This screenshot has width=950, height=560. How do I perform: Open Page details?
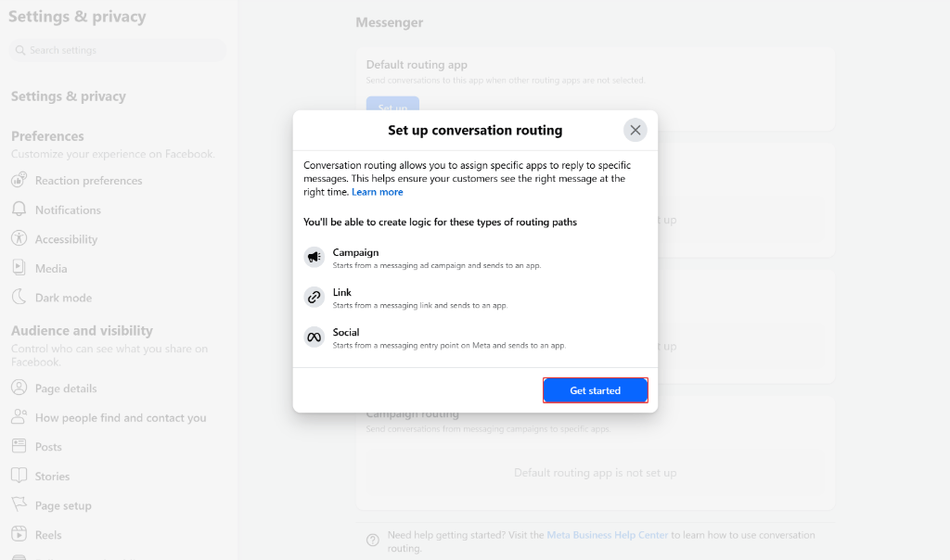(66, 388)
